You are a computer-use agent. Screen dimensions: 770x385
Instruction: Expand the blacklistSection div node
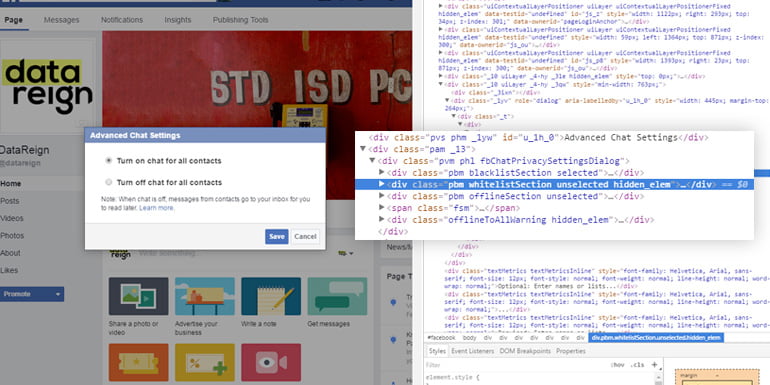(x=382, y=172)
